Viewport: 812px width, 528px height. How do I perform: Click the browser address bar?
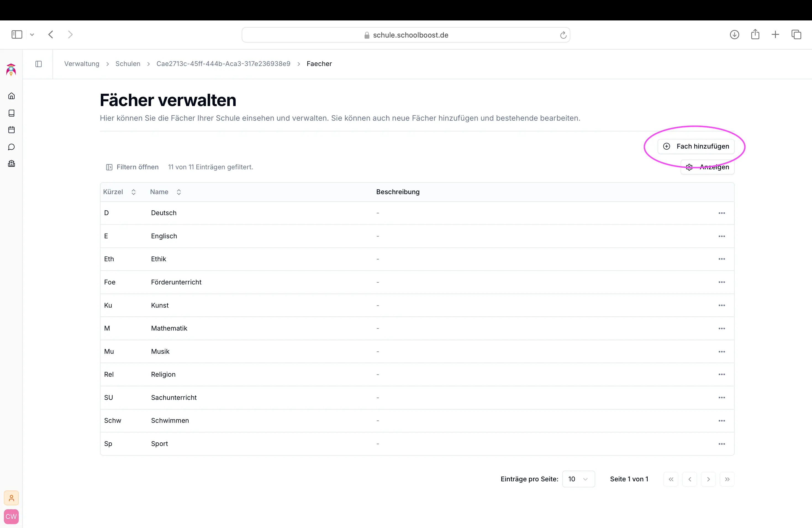point(406,35)
